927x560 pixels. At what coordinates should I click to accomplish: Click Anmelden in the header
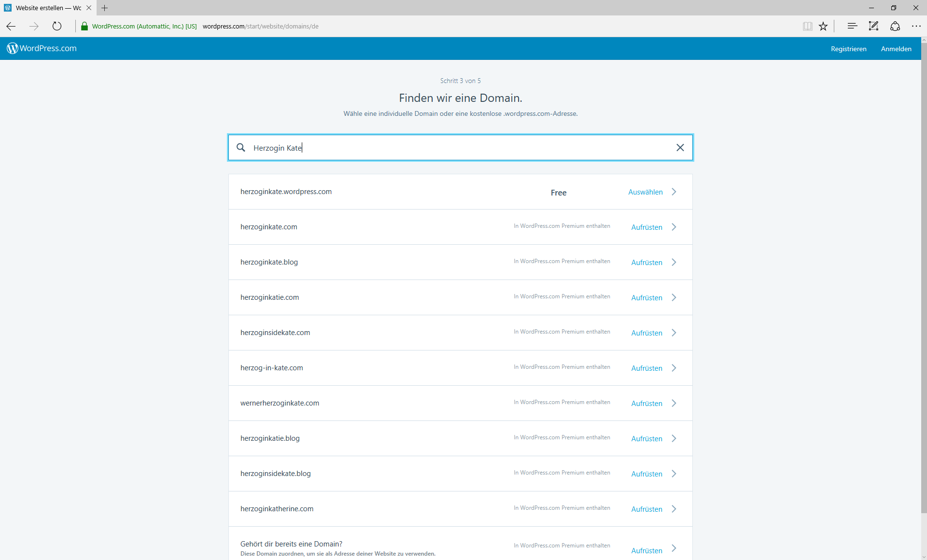896,49
